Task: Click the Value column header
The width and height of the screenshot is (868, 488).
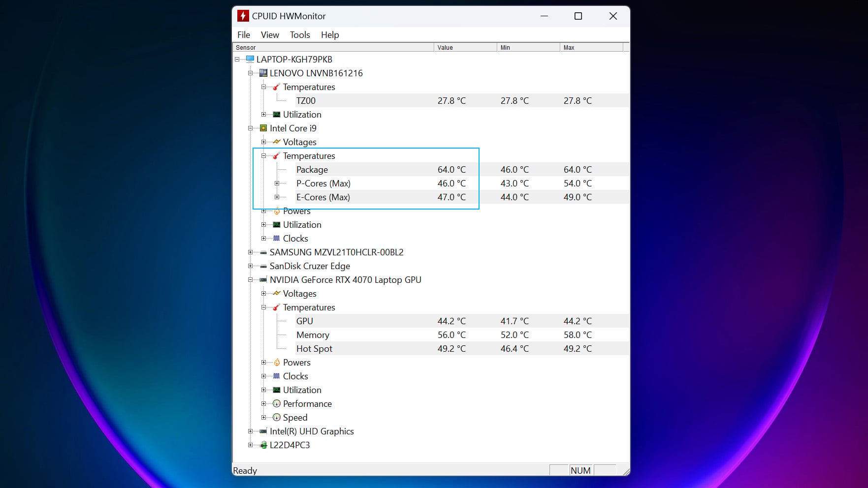Action: 465,47
